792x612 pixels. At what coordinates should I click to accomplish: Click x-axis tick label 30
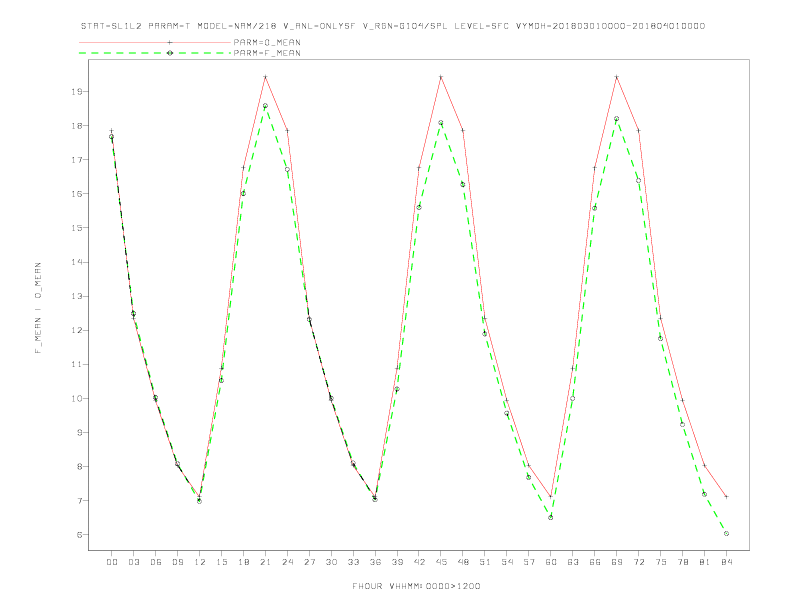[x=331, y=562]
